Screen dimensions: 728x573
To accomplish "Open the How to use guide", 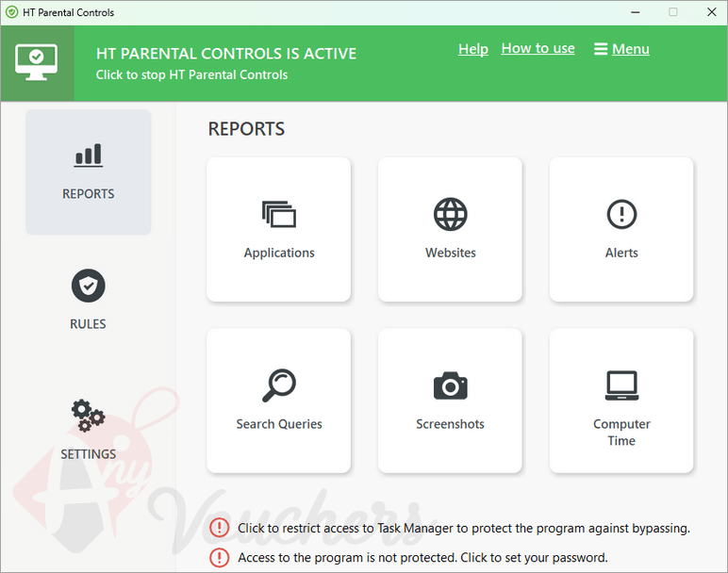I will coord(538,48).
